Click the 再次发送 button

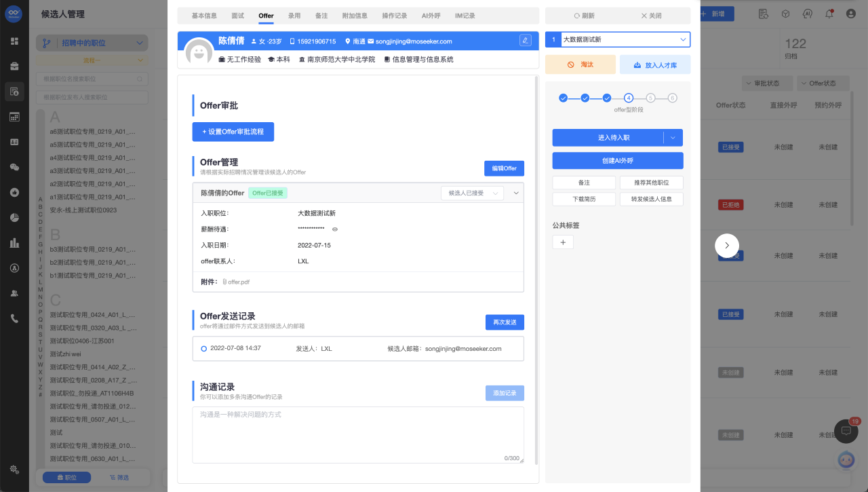tap(505, 322)
